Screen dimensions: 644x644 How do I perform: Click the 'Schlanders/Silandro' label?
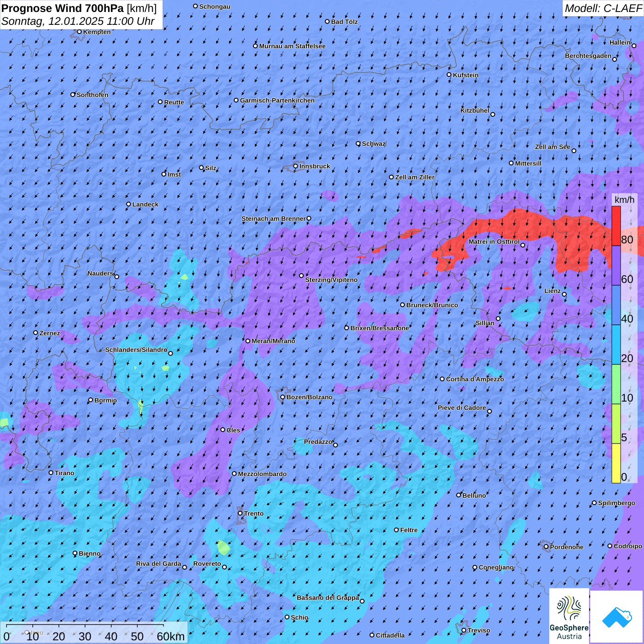tap(136, 350)
